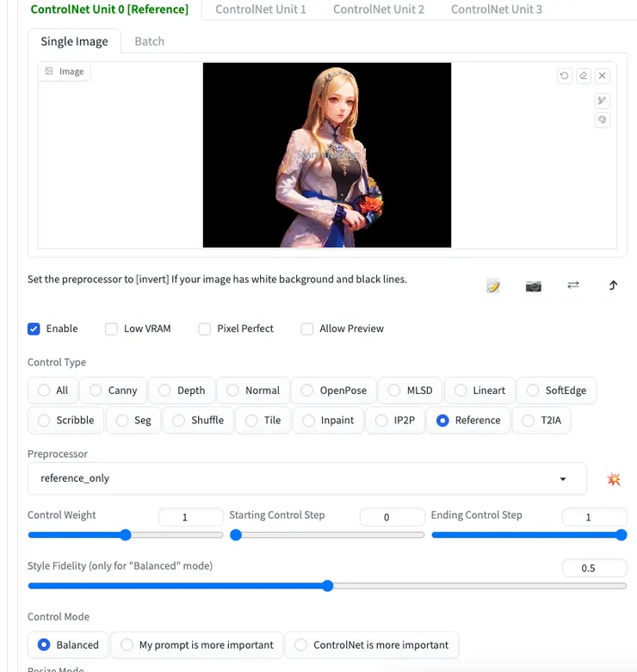Select the Single Image tab
The image size is (637, 672).
[74, 41]
